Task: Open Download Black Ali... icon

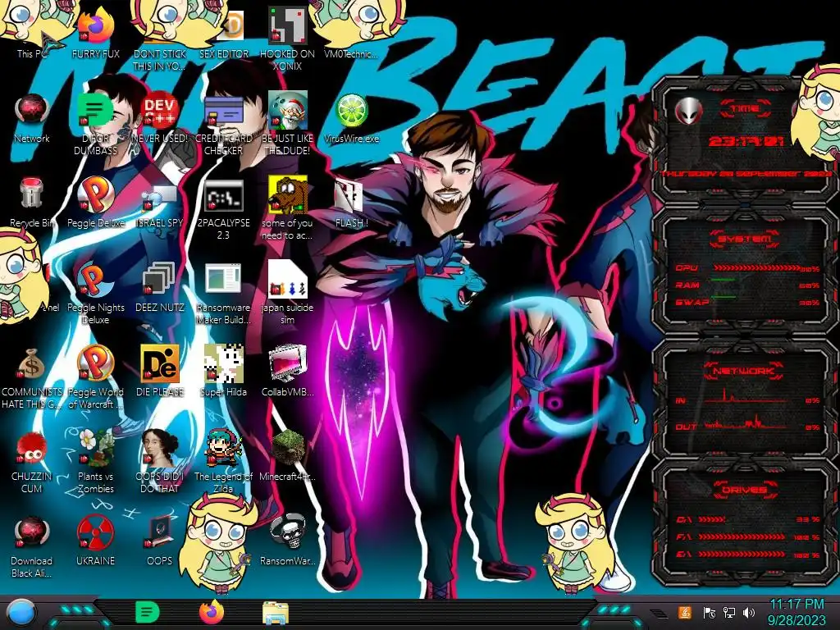Action: 32,547
